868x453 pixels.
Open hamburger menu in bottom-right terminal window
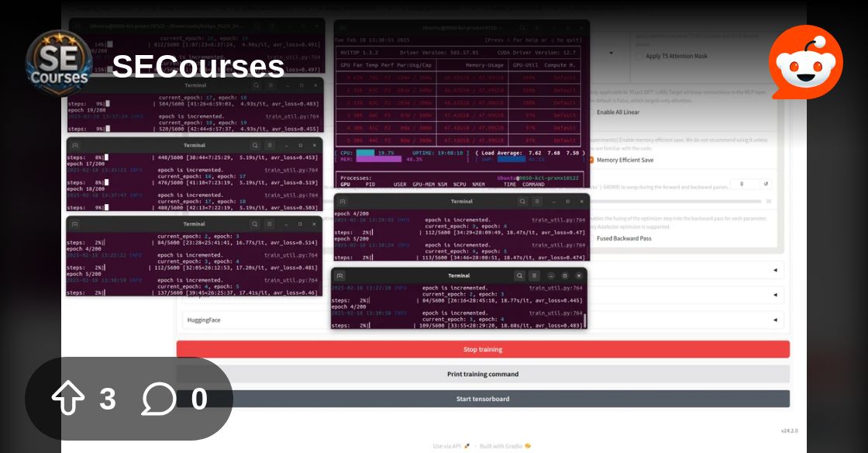coord(535,275)
